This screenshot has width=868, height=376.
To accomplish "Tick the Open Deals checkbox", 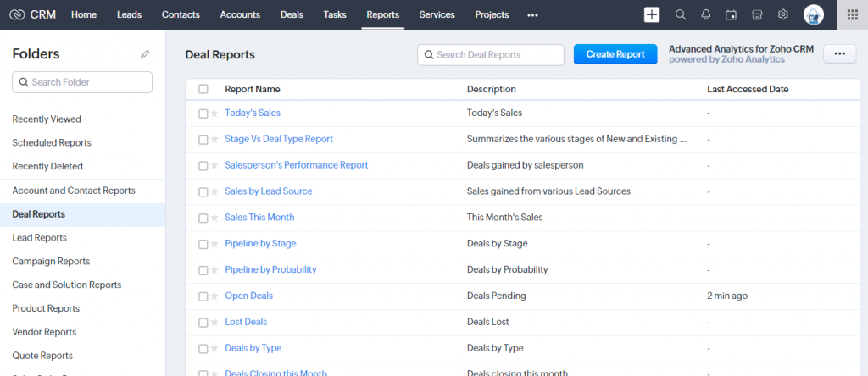I will pos(203,296).
